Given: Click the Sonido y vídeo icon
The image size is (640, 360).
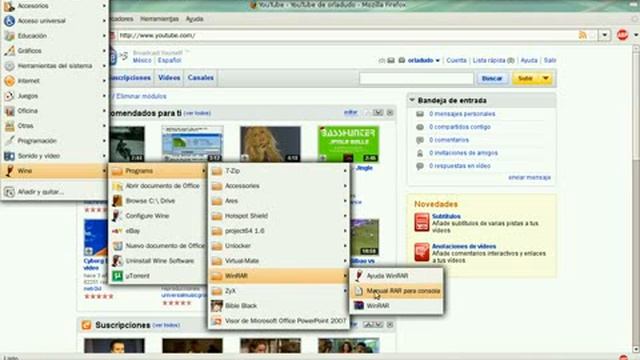Looking at the screenshot, I should 9,156.
